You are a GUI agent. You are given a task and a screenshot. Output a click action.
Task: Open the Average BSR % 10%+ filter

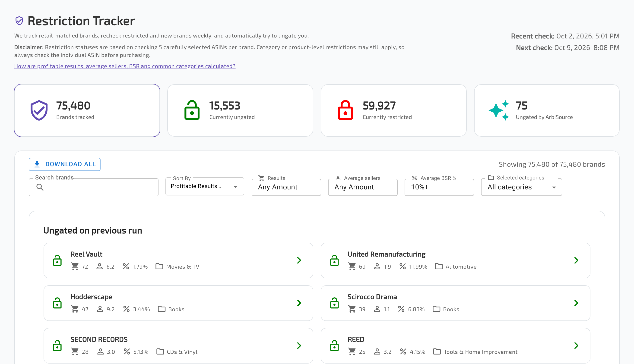point(439,187)
